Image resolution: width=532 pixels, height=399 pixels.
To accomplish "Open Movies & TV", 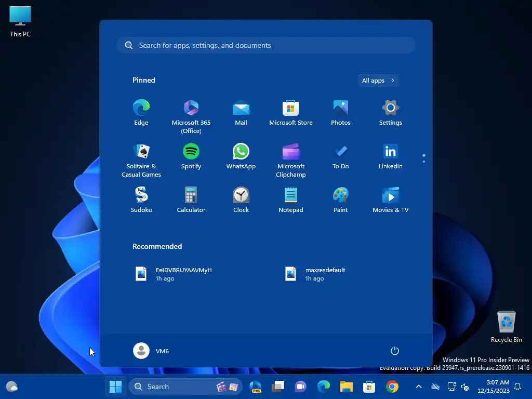I will [x=391, y=200].
